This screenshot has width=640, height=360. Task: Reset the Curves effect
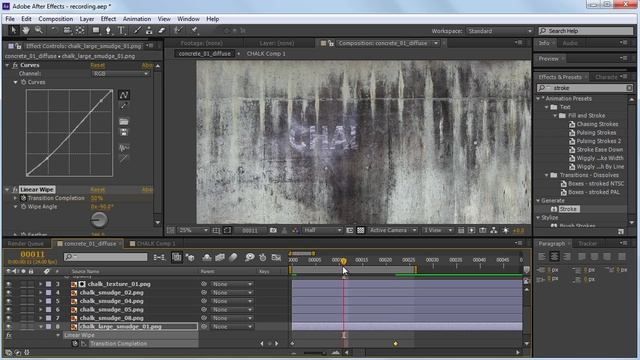coord(98,65)
